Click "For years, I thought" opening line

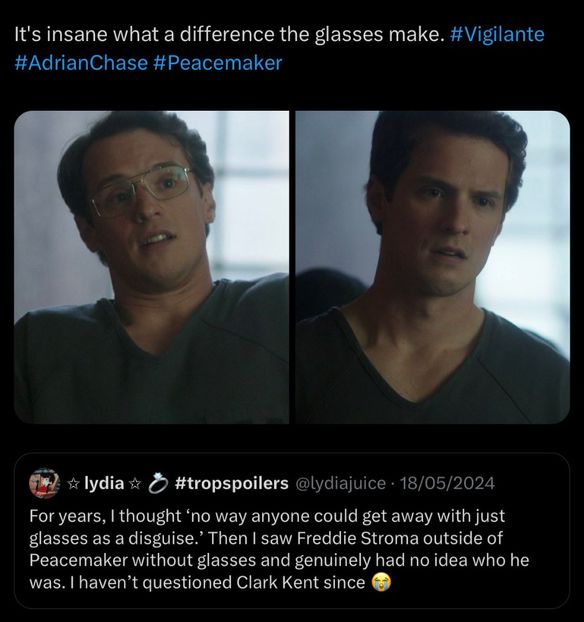point(106,516)
